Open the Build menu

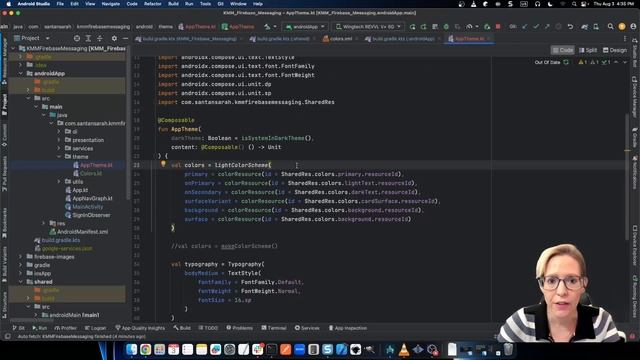173,4
